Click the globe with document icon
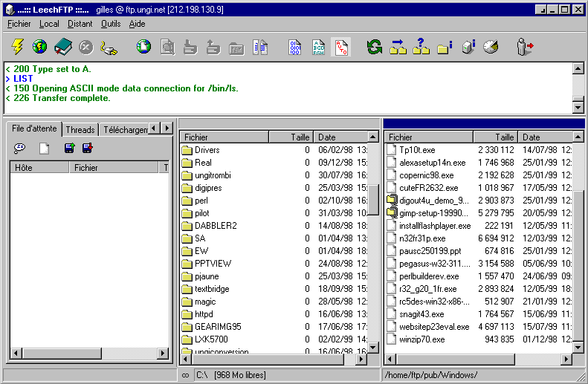Image resolution: width=588 pixels, height=384 pixels. tap(143, 47)
